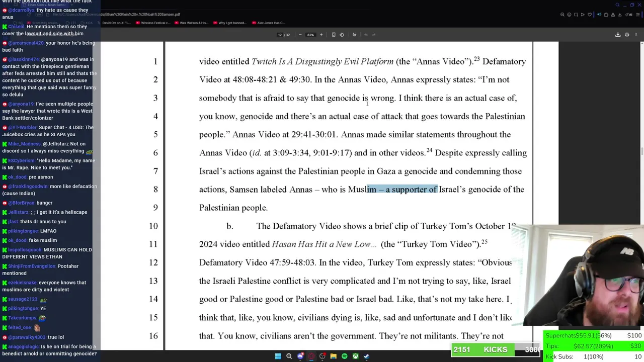The height and width of the screenshot is (362, 644).
Task: Open the browser downloads icon
Action: pyautogui.click(x=619, y=15)
